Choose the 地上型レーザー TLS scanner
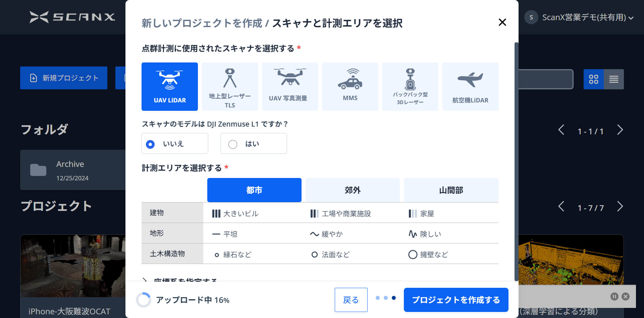 click(x=230, y=86)
